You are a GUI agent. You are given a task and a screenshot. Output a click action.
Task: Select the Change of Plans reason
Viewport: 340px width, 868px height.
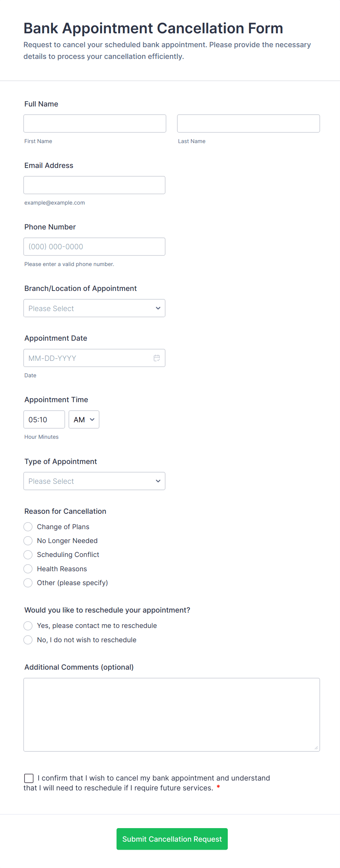[x=28, y=527]
